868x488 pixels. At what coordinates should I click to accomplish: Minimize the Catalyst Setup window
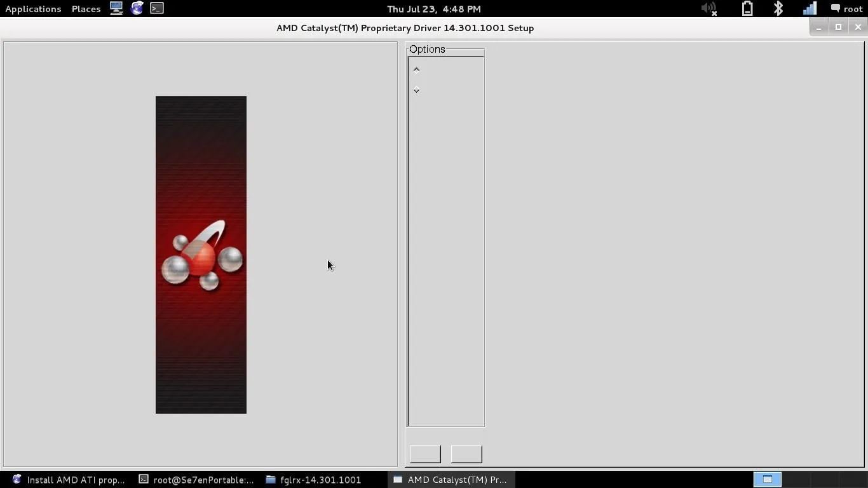[818, 27]
